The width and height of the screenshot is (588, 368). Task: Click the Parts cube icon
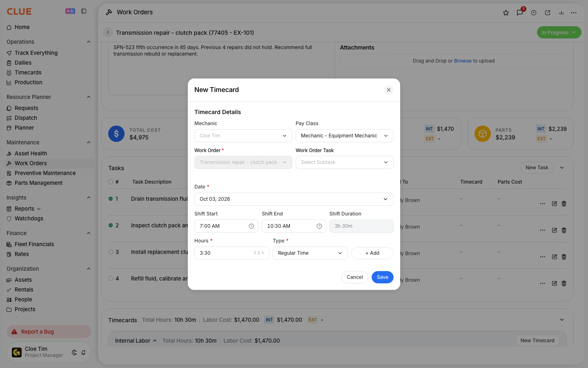coord(483,134)
